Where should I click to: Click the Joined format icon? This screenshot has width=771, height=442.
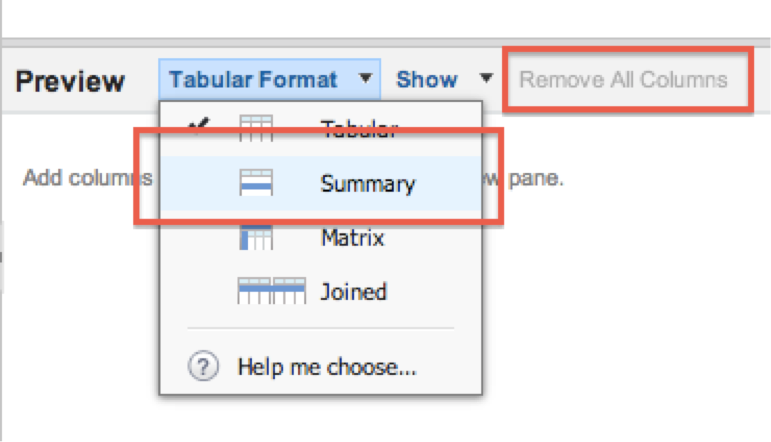coord(269,292)
